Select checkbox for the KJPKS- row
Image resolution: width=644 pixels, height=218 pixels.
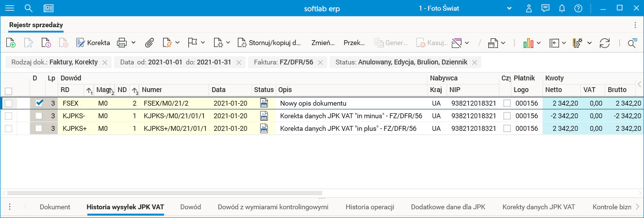(8, 116)
